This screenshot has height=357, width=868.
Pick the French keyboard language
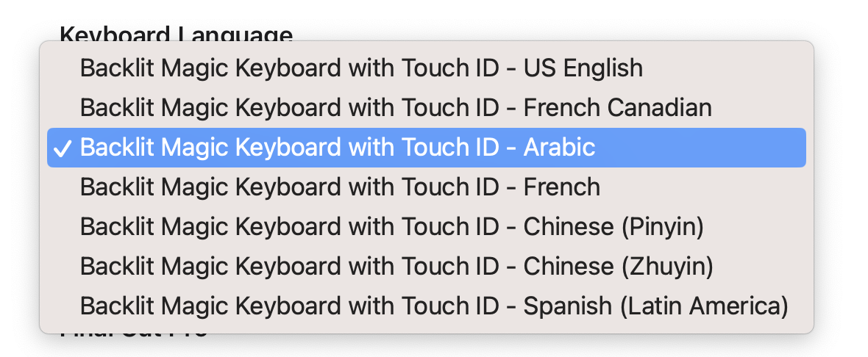point(340,187)
